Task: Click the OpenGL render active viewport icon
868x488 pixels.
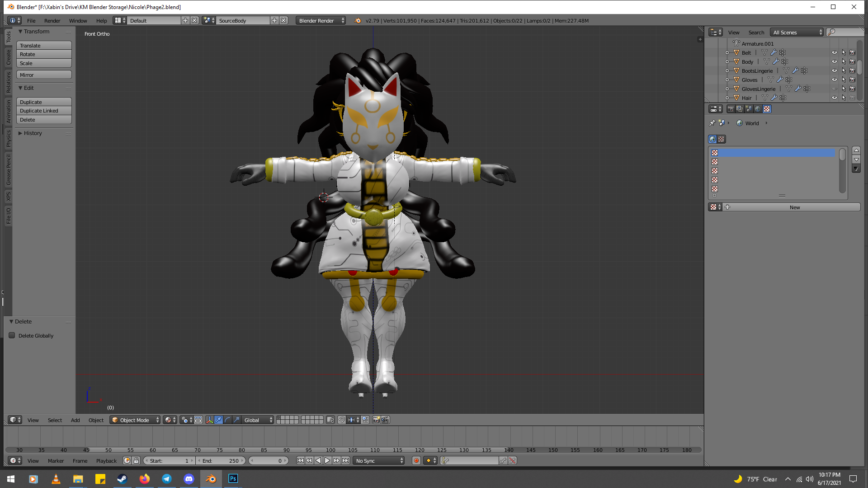Action: [376, 420]
